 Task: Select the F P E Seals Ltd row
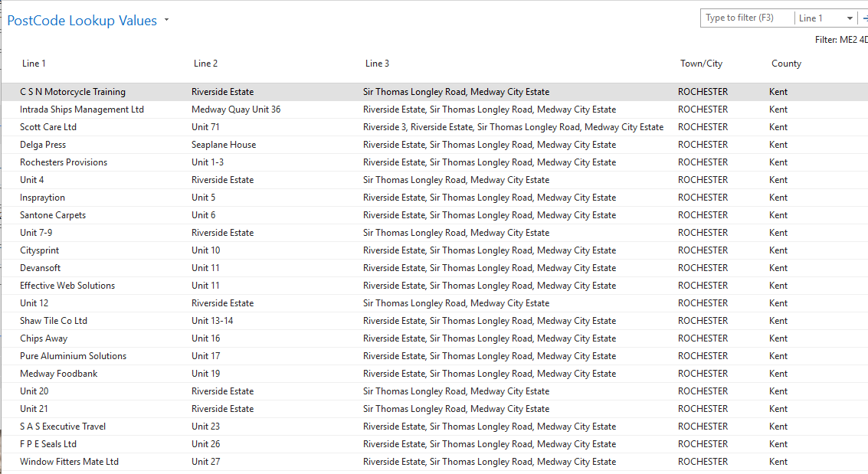coord(434,444)
